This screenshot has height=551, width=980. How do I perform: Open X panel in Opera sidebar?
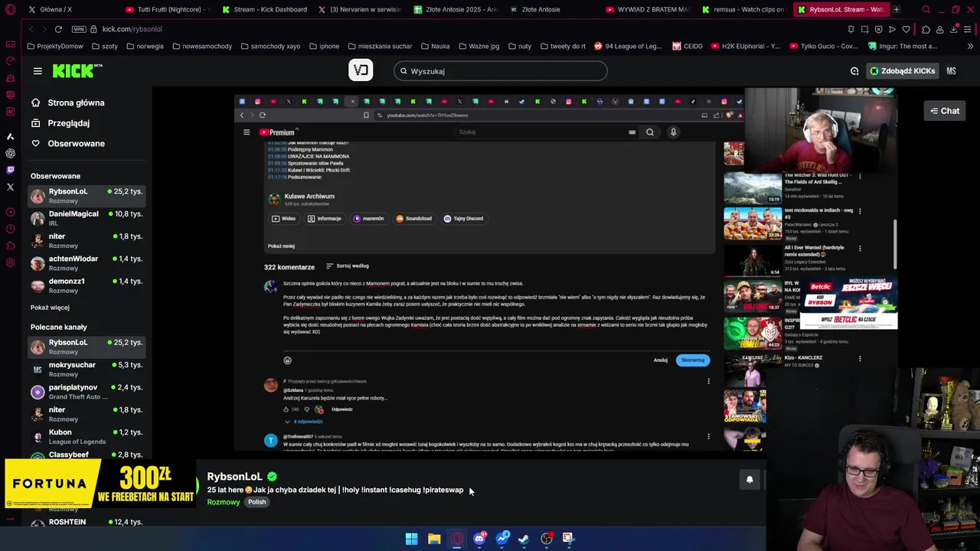[10, 187]
